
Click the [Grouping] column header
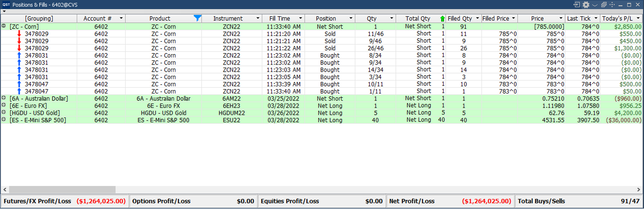point(39,19)
